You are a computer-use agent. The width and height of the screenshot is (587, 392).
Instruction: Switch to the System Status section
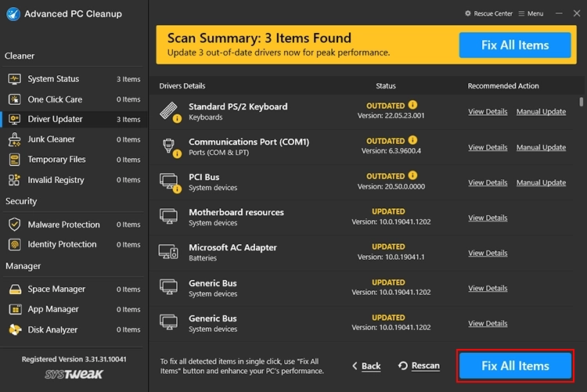[x=53, y=79]
